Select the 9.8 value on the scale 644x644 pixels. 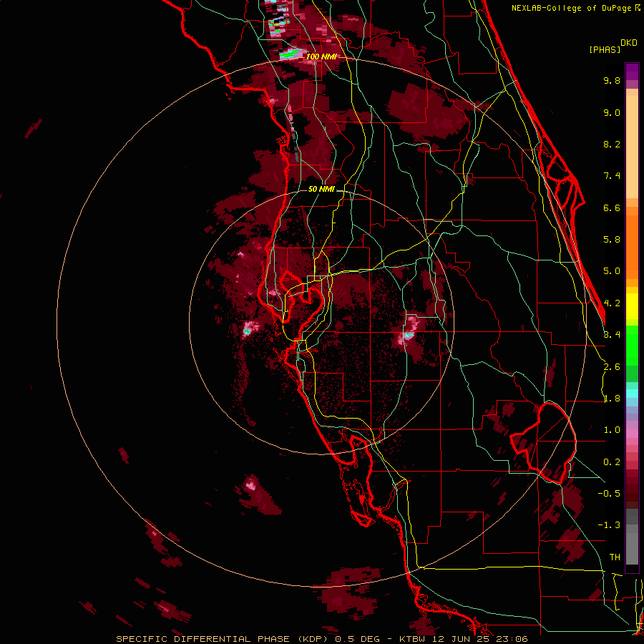[612, 80]
